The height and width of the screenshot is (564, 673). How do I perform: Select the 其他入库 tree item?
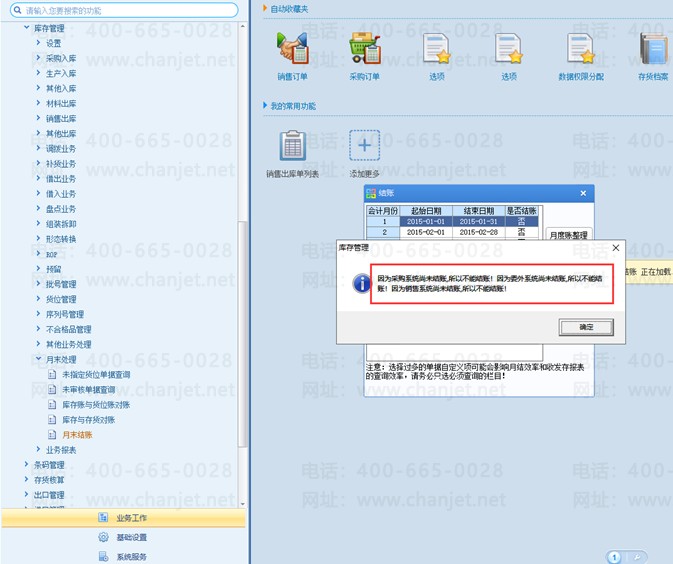61,88
